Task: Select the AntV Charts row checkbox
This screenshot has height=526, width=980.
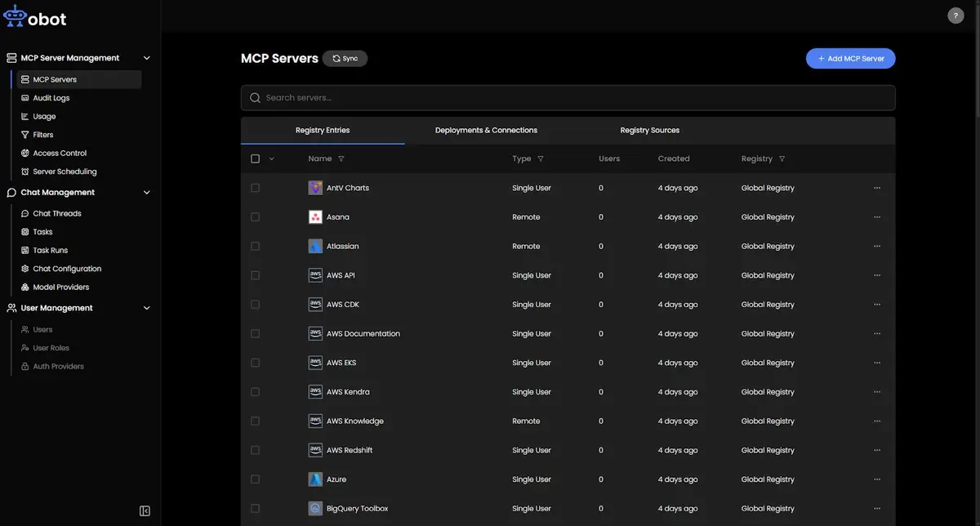Action: pyautogui.click(x=253, y=186)
